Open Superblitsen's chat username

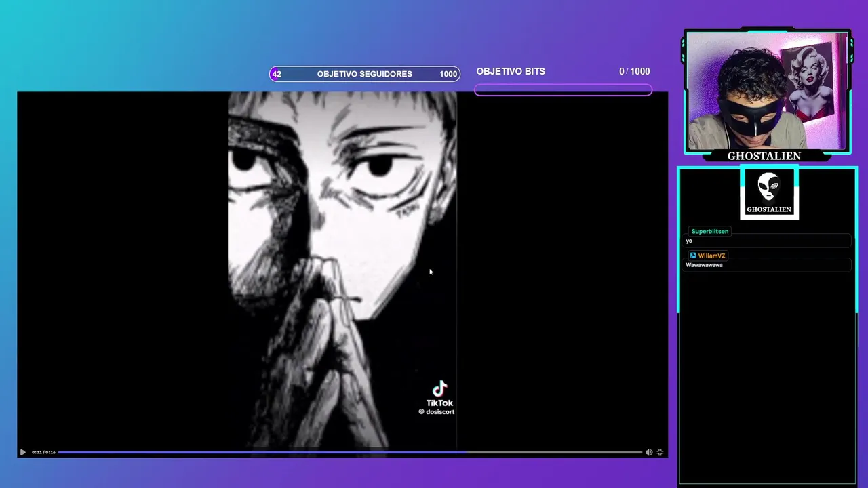pos(709,231)
